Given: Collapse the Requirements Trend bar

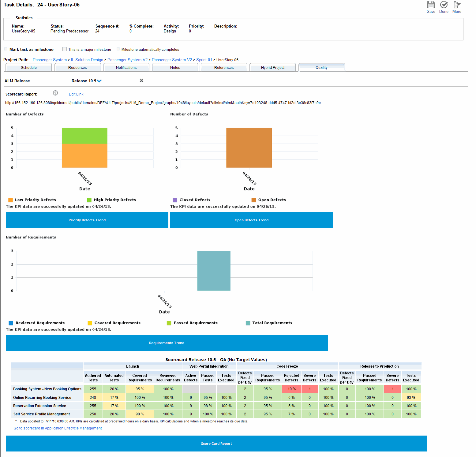Looking at the screenshot, I should point(167,343).
